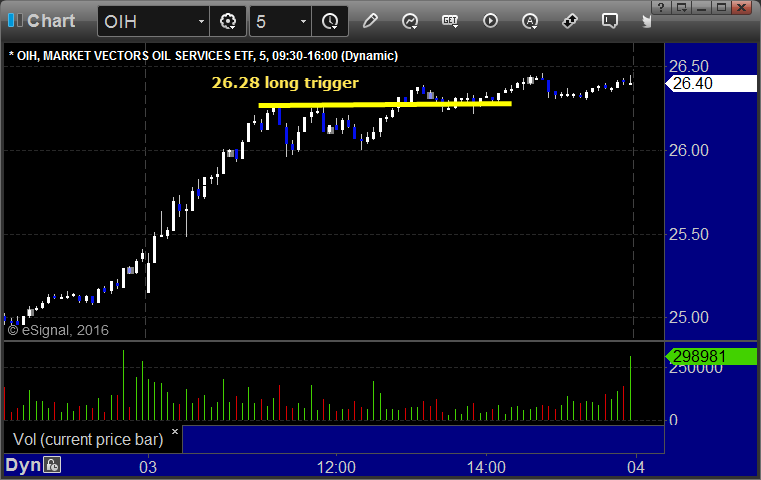Open the GET studies menu icon
The width and height of the screenshot is (761, 480).
(450, 21)
